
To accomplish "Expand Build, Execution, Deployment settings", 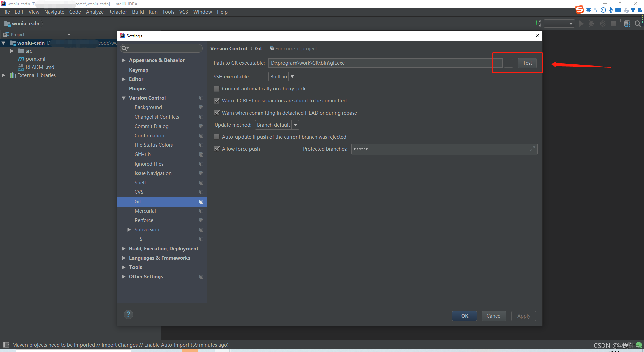I will coord(124,249).
